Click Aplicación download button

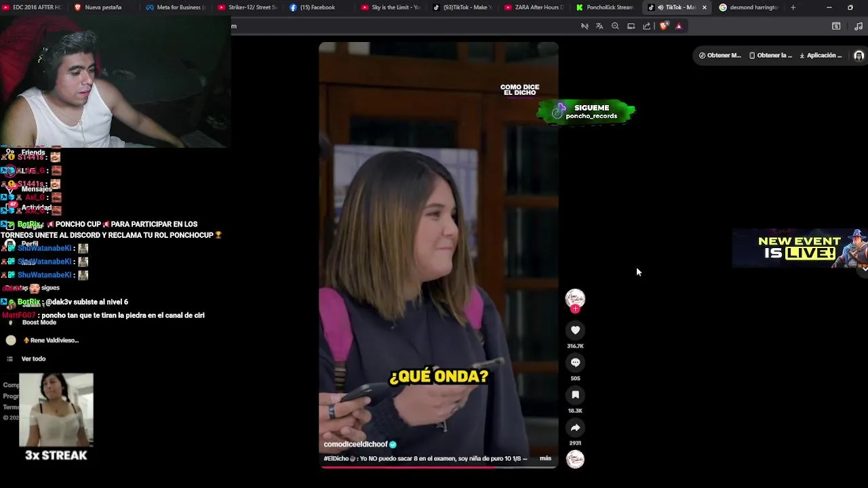(x=821, y=56)
